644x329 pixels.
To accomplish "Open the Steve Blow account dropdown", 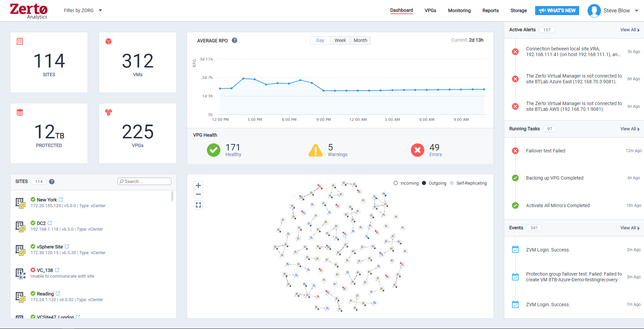I will 617,10.
